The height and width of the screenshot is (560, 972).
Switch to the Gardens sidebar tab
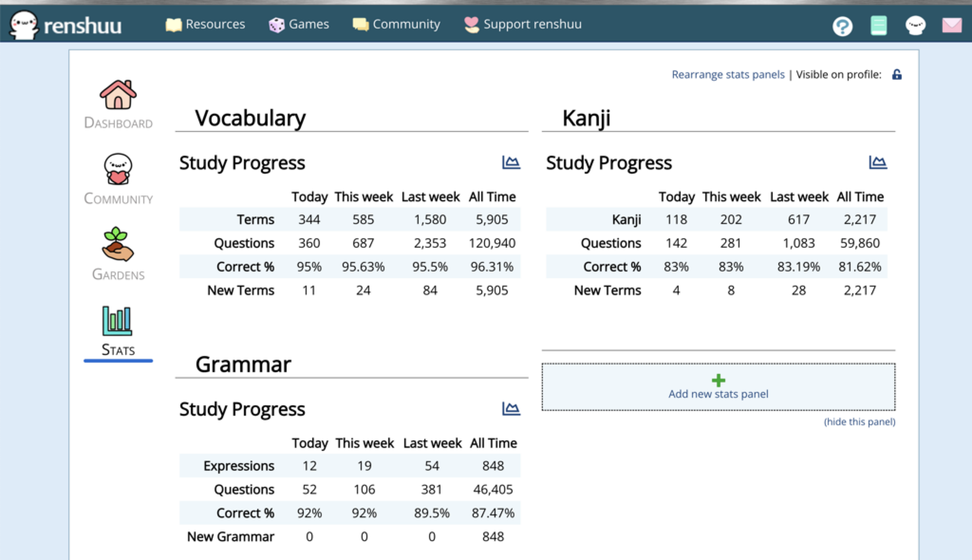[x=118, y=254]
